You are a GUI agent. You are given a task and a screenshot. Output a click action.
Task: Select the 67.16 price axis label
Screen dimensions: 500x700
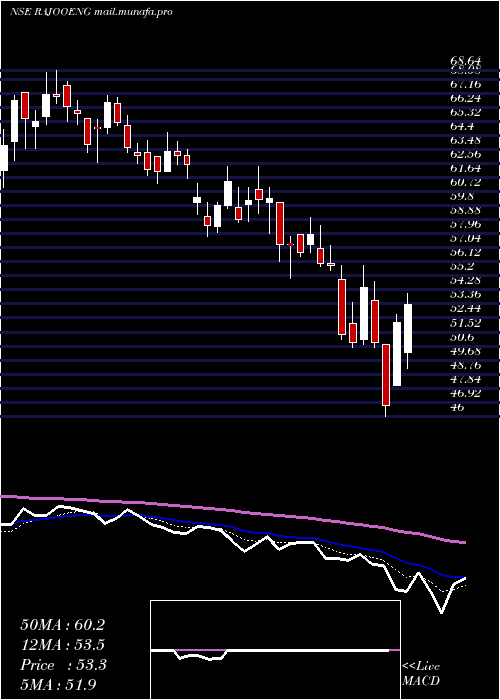pyautogui.click(x=466, y=84)
